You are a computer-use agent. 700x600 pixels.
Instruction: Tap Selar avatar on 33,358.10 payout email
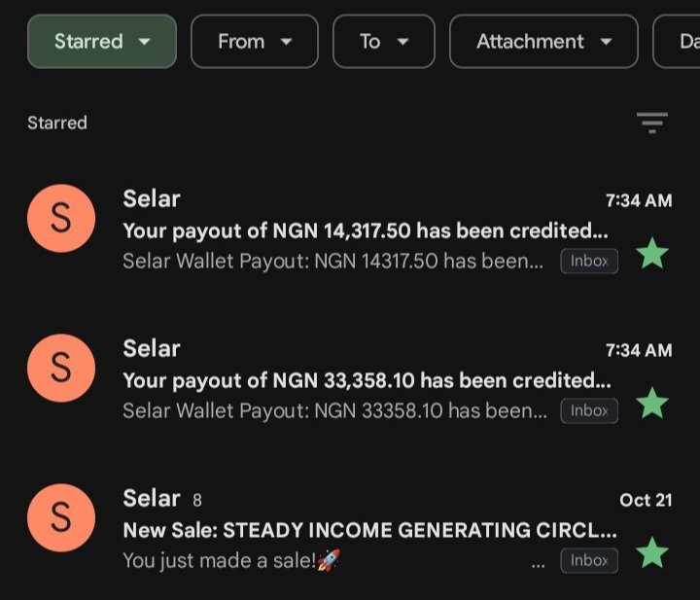click(x=61, y=369)
